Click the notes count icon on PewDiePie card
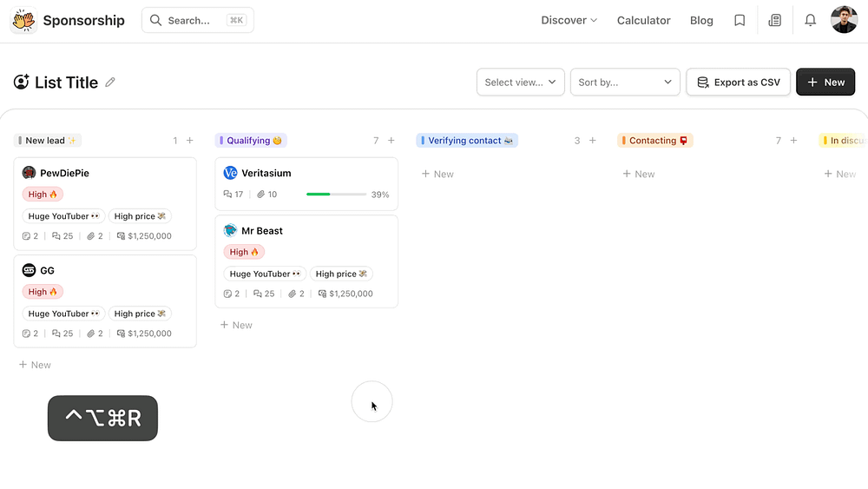This screenshot has width=868, height=489. 26,236
